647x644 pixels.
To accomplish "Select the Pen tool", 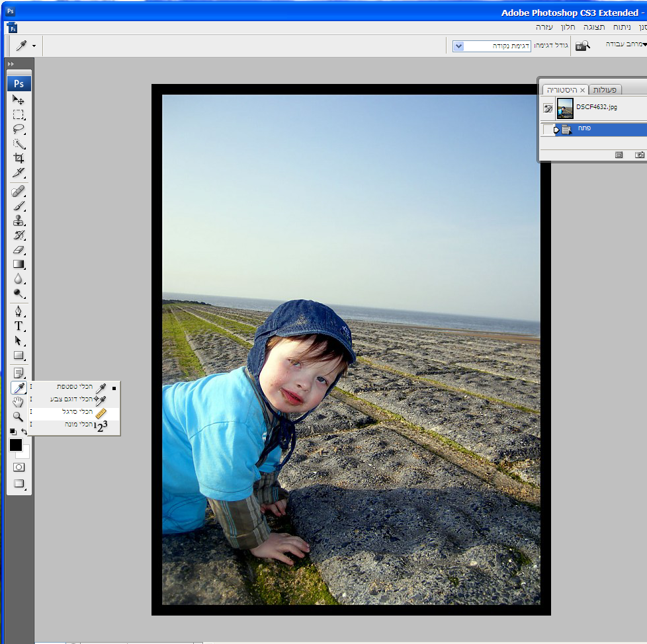I will click(18, 311).
